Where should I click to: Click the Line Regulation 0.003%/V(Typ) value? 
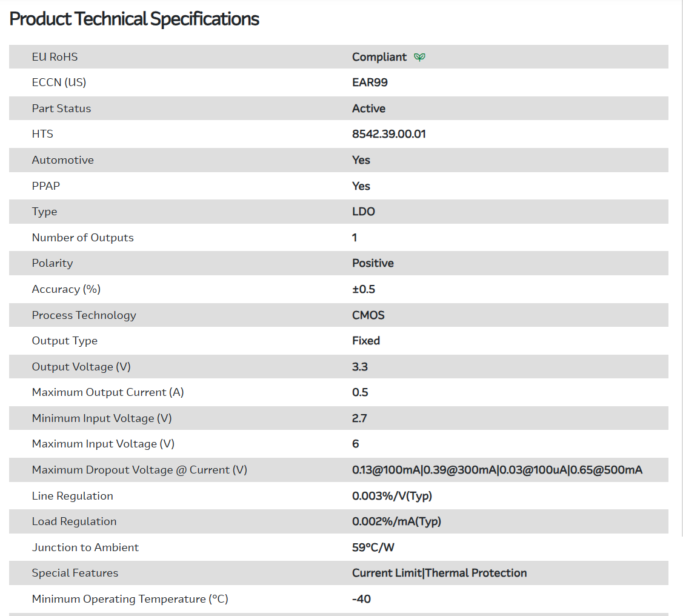[x=391, y=496]
